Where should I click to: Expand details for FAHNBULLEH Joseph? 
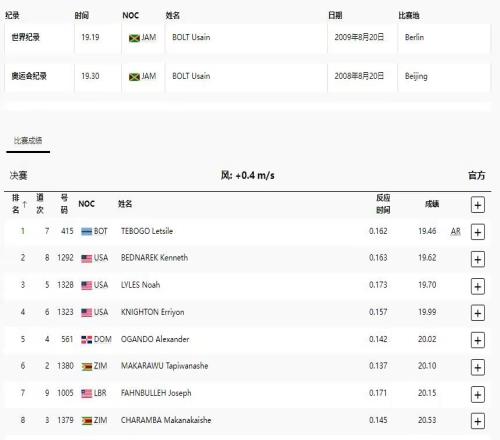tap(478, 395)
